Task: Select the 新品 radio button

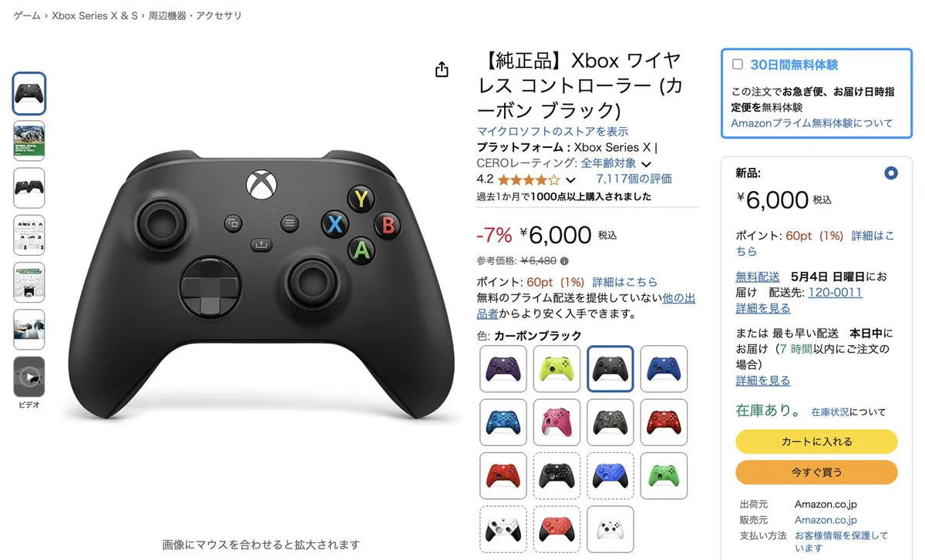Action: click(x=891, y=173)
